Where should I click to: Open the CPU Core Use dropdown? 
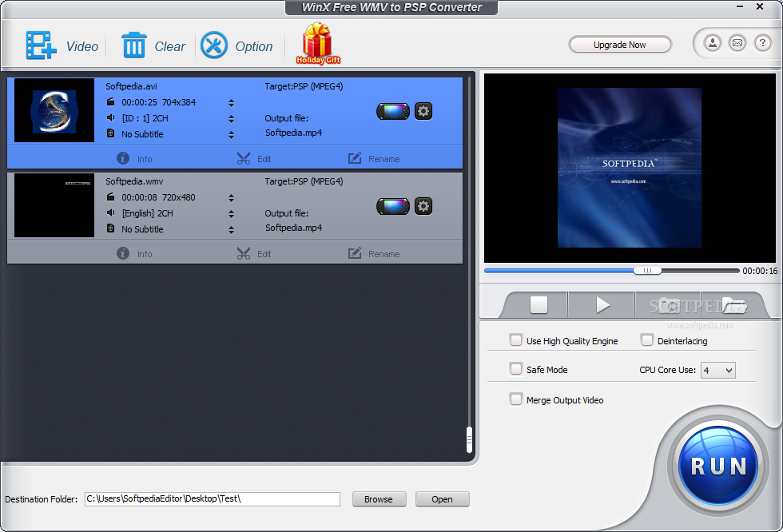718,371
